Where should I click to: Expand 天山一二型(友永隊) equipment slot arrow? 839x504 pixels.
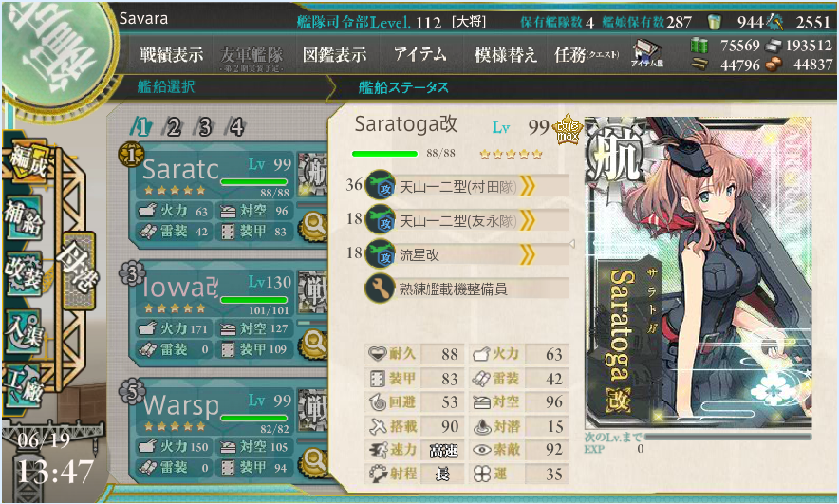pos(527,220)
